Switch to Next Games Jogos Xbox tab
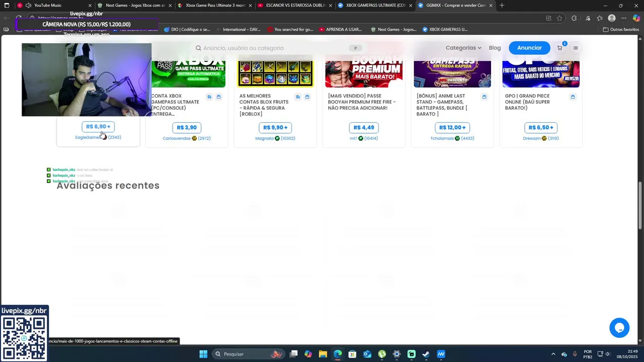This screenshot has width=644, height=362. click(135, 6)
